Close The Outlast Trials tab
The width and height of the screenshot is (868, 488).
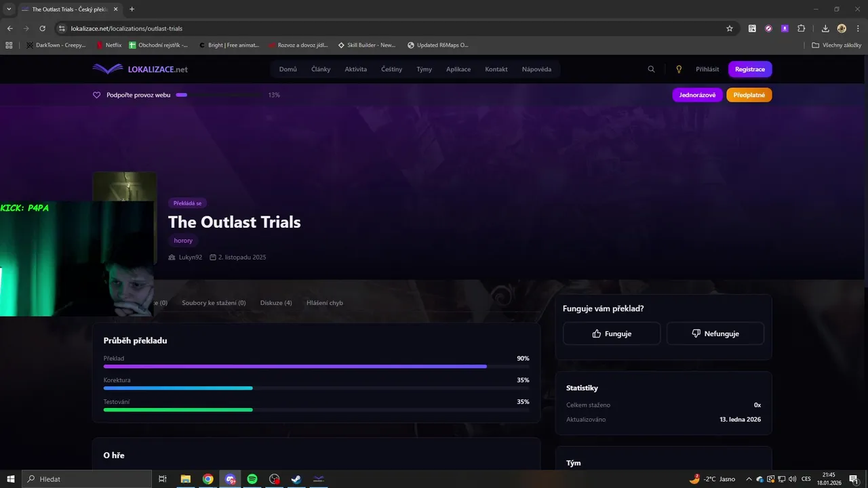115,9
